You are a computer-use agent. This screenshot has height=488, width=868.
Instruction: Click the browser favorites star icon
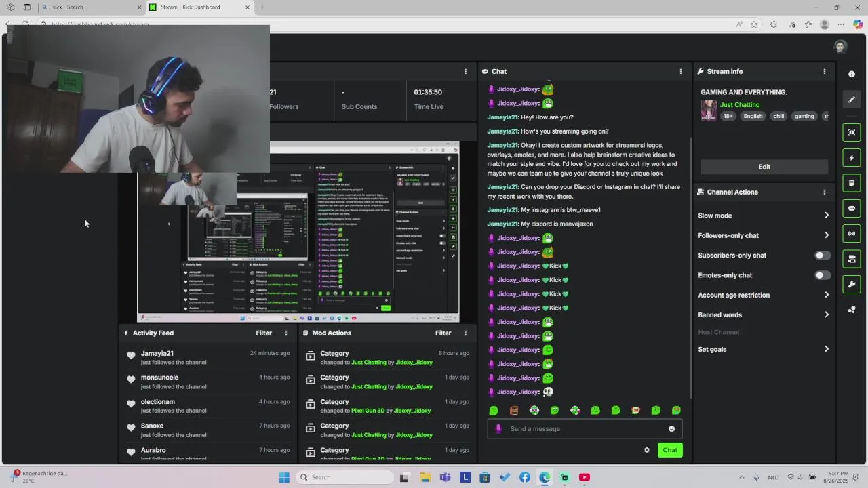tap(754, 24)
